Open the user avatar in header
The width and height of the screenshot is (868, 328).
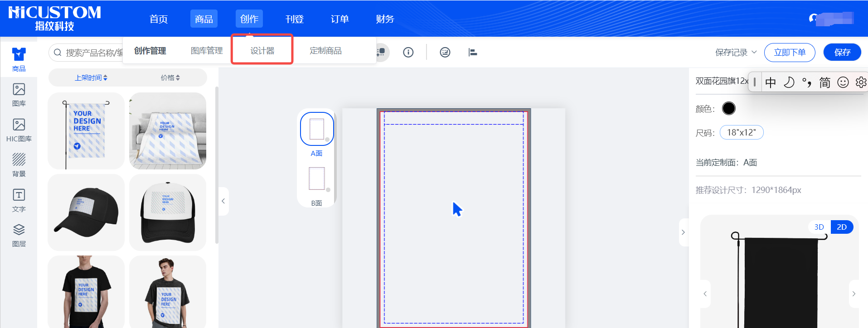(814, 18)
